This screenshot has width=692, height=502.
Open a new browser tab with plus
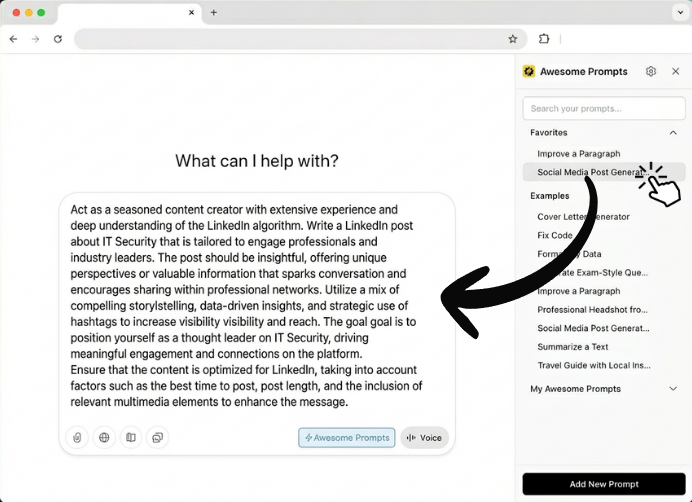coord(214,12)
